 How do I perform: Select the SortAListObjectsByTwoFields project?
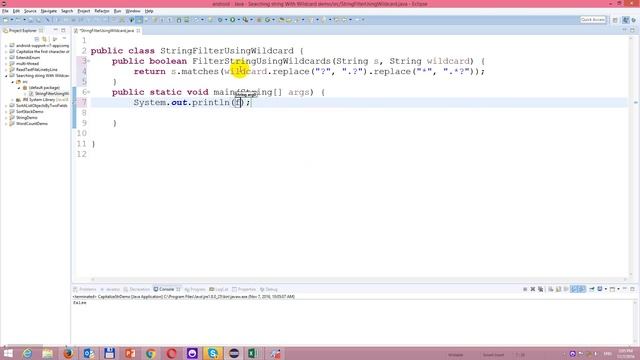pyautogui.click(x=41, y=106)
